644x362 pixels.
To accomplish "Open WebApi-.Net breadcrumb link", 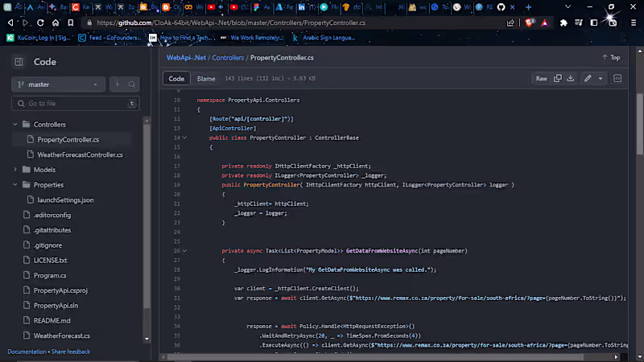I will tap(186, 58).
